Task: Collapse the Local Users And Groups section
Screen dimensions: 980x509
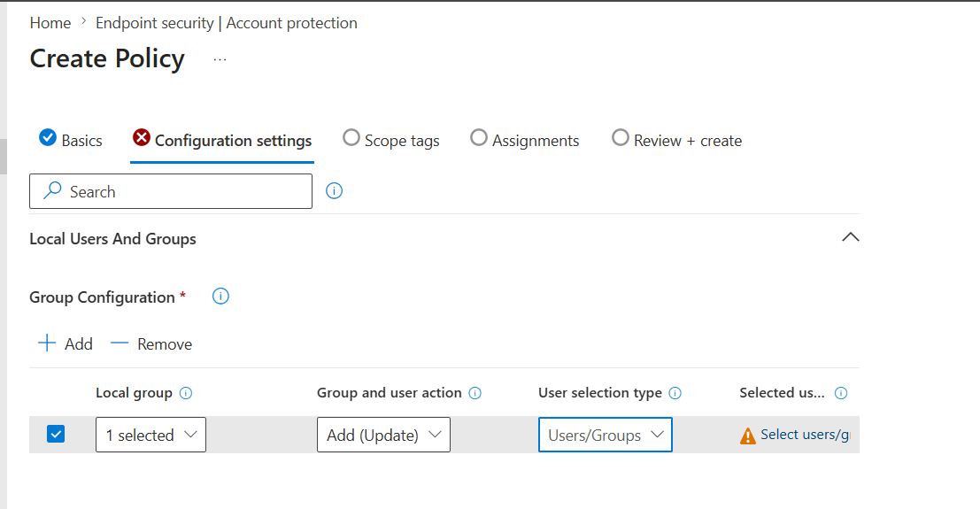Action: [x=851, y=237]
